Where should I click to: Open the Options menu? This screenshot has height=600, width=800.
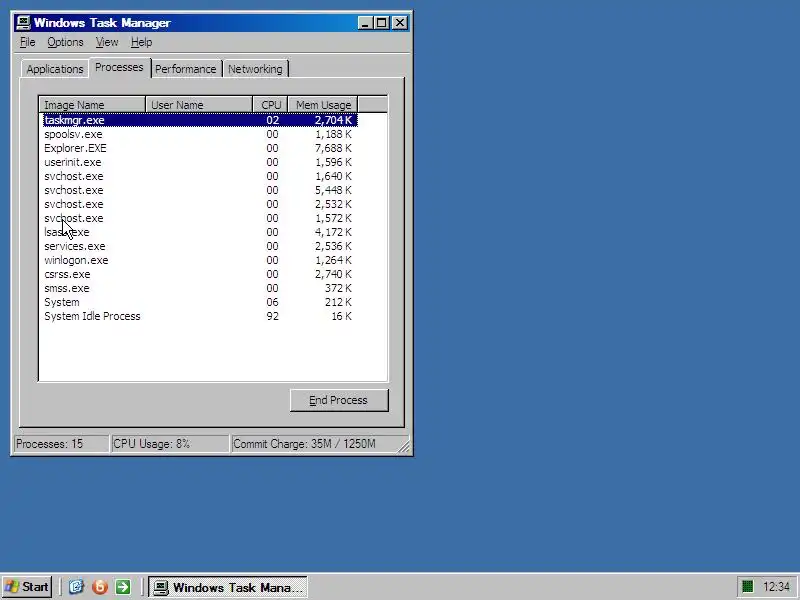tap(65, 42)
